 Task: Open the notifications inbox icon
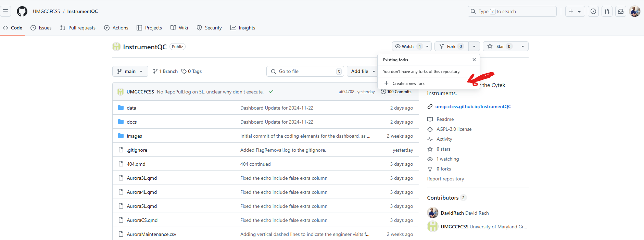click(620, 11)
